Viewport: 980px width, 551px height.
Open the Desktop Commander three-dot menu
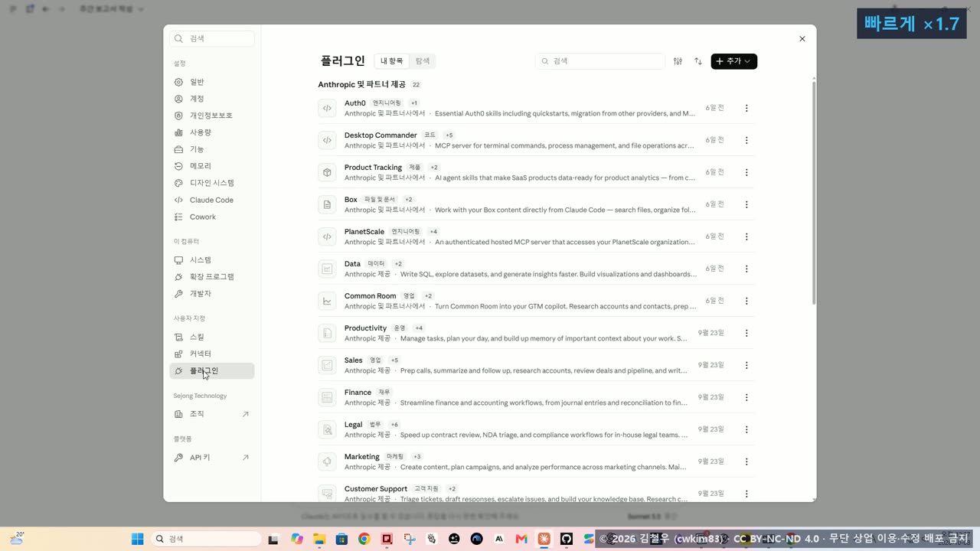pyautogui.click(x=746, y=140)
